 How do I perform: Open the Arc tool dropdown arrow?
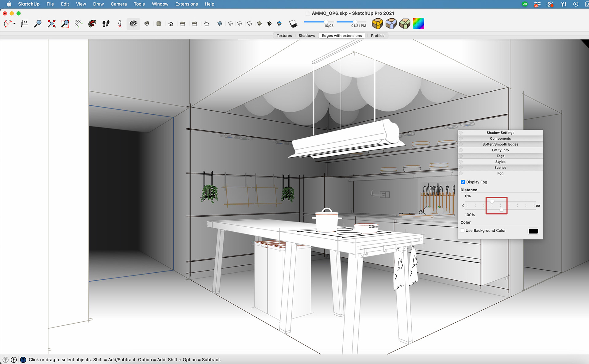pos(14,24)
